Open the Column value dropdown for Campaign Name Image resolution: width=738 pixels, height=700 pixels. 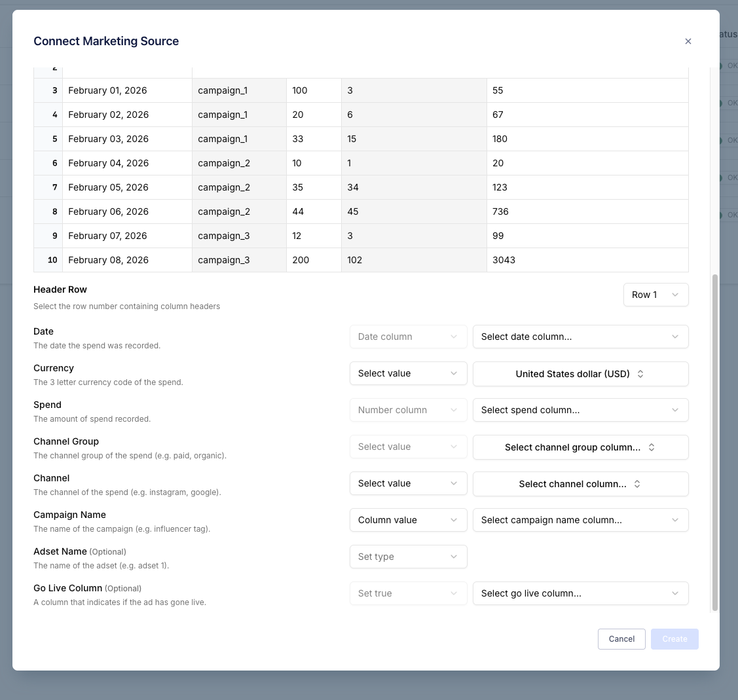[x=408, y=520]
